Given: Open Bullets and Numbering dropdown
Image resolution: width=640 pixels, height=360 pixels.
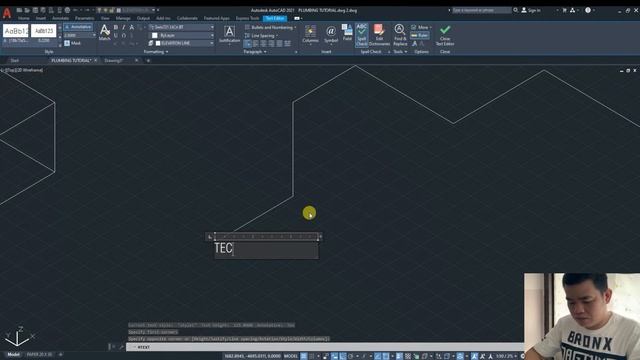Looking at the screenshot, I should [x=271, y=27].
